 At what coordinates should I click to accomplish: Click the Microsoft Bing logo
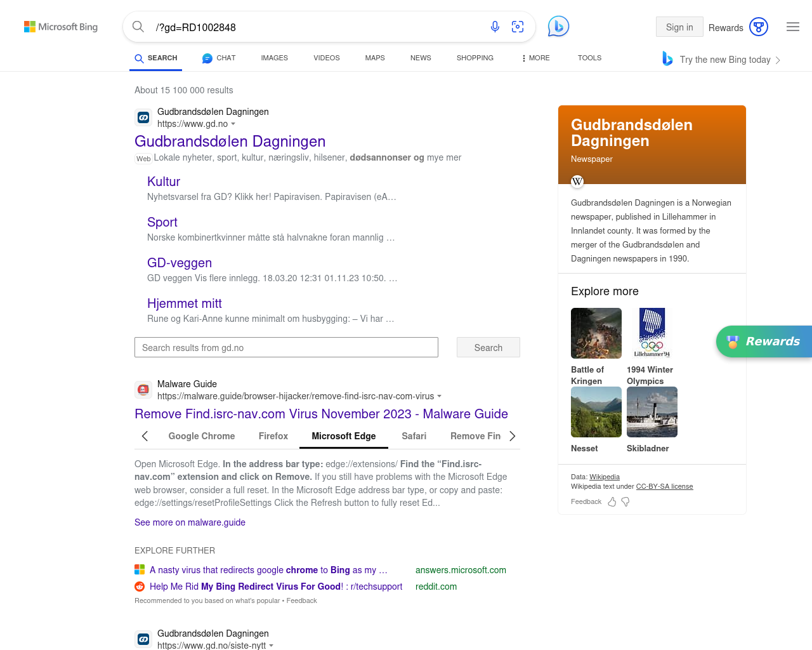click(61, 27)
